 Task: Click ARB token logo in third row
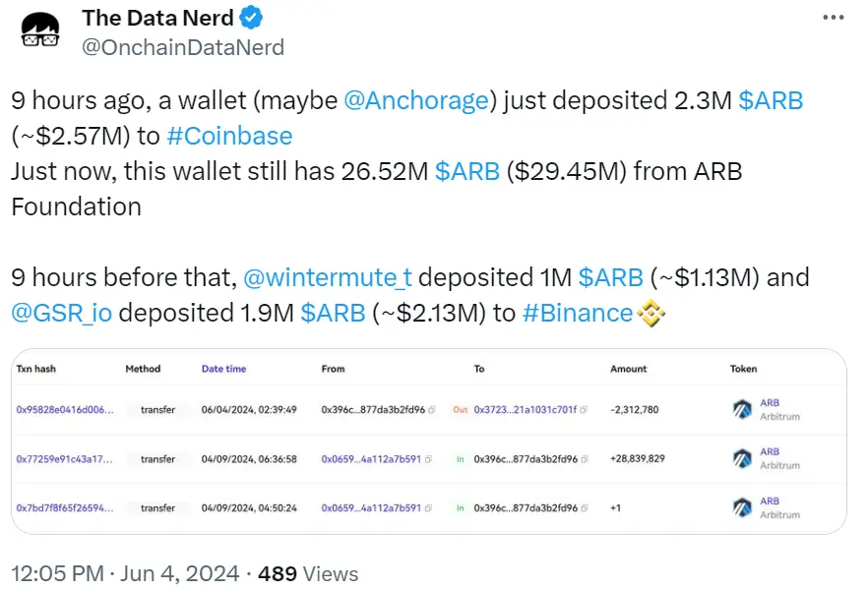pos(743,508)
